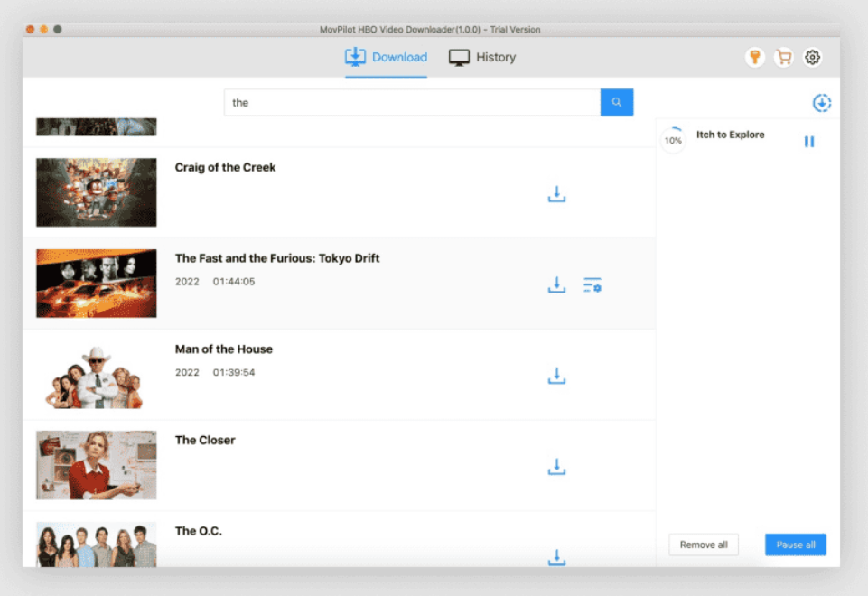
Task: Open the key registration icon
Action: 755,58
